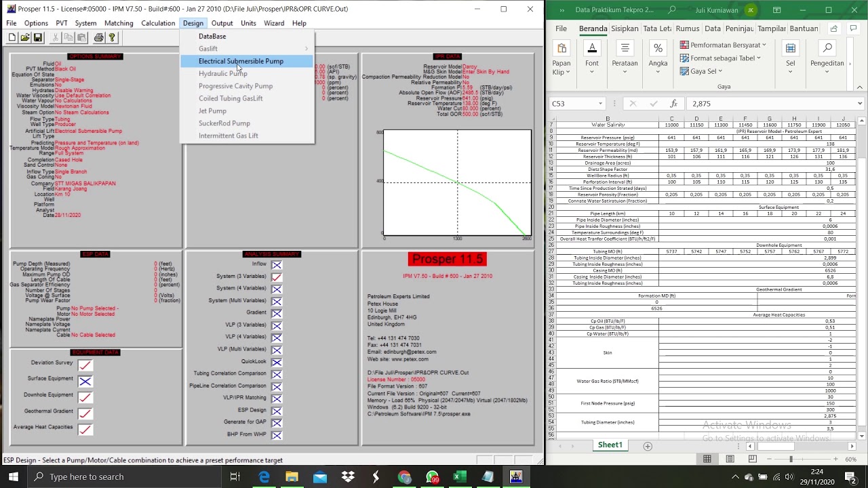Toggle the Downhole Equipment checkbox
This screenshot has height=488, width=868.
(85, 398)
